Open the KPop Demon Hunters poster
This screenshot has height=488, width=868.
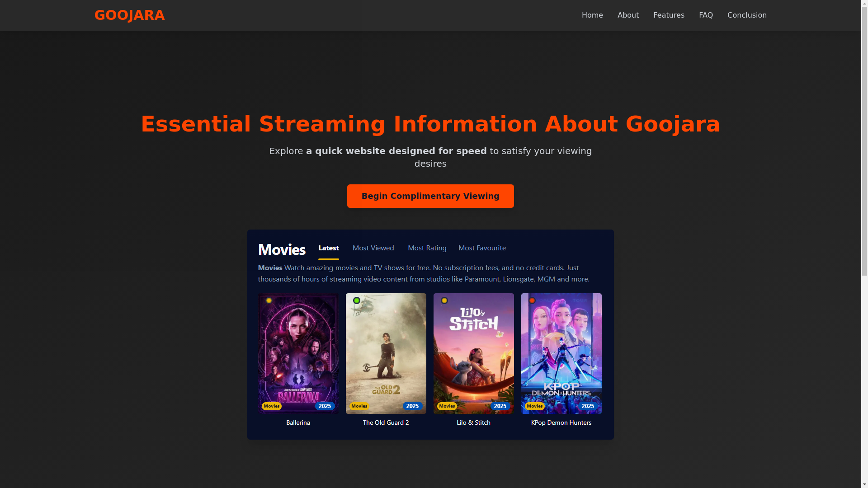coord(561,353)
